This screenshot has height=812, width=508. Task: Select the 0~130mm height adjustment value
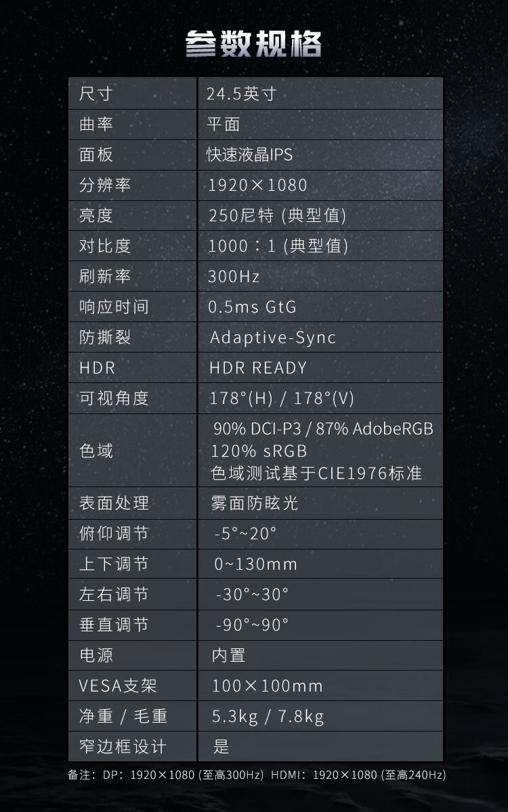coord(255,564)
